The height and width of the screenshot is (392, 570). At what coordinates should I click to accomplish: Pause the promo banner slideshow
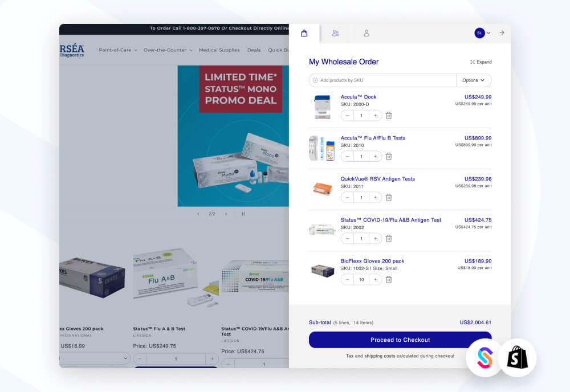[x=243, y=214]
